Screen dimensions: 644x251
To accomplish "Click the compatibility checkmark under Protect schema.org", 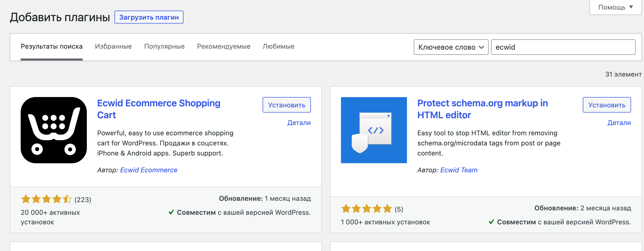I will click(x=491, y=222).
